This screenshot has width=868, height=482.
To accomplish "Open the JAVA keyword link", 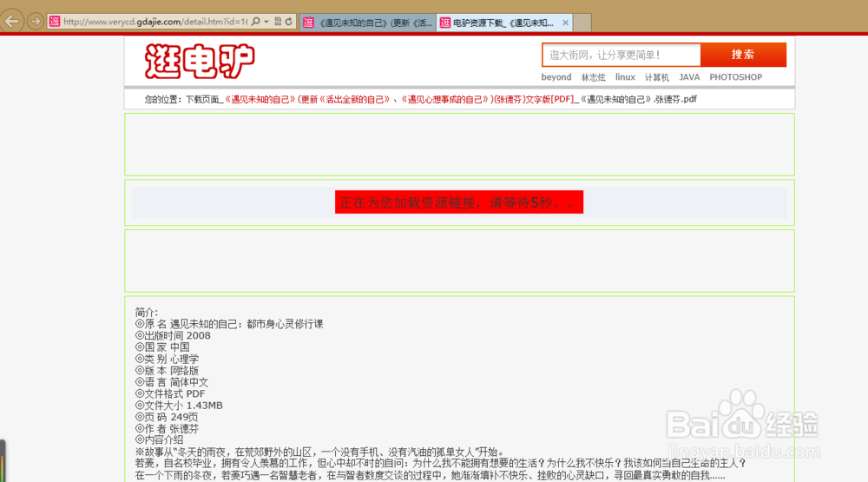I will pos(689,77).
